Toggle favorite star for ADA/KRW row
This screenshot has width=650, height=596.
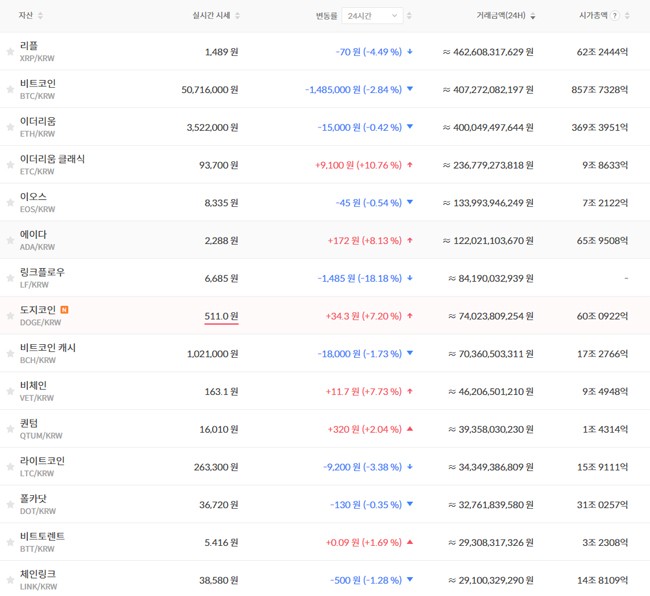click(10, 240)
